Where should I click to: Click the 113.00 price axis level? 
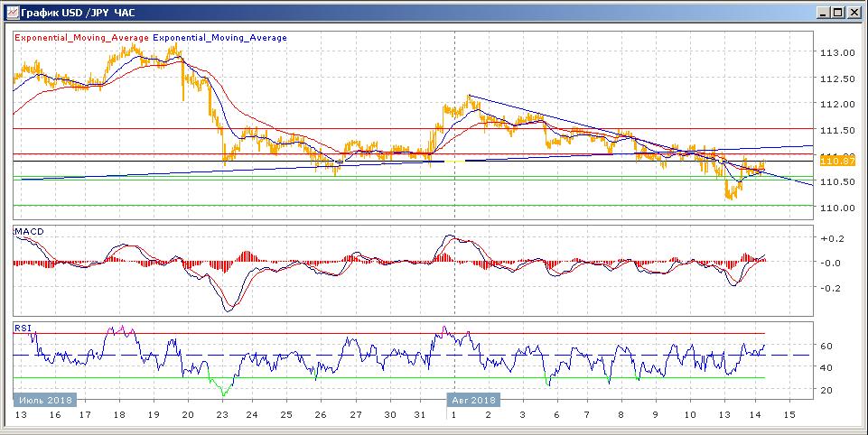coord(835,52)
